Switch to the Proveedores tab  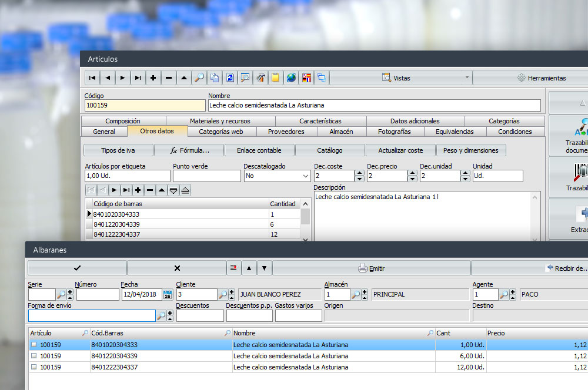(x=286, y=132)
